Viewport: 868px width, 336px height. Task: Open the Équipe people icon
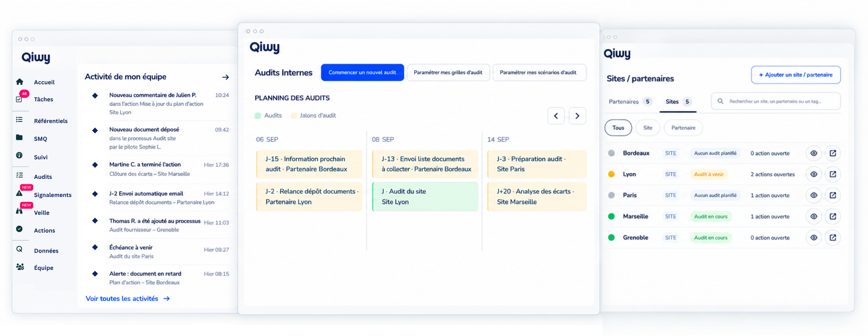[20, 267]
